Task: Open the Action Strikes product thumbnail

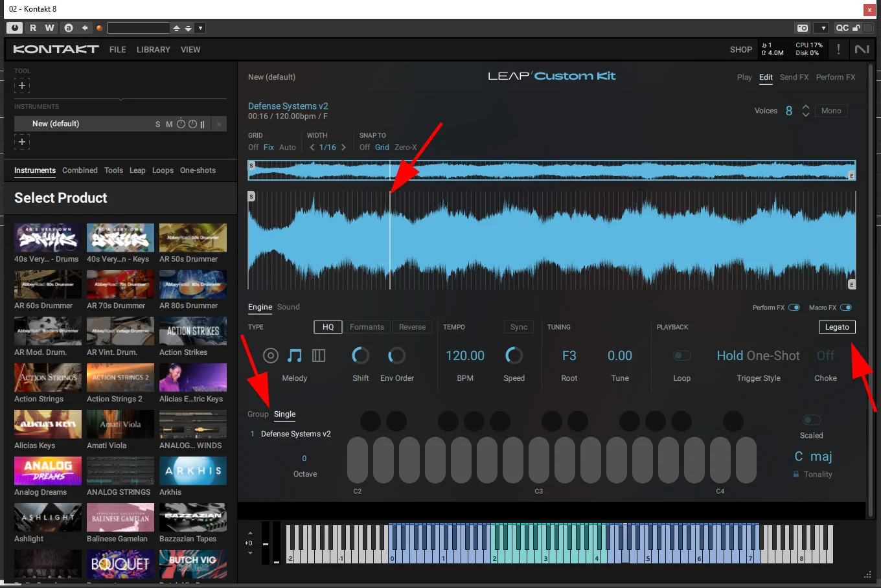Action: [193, 332]
